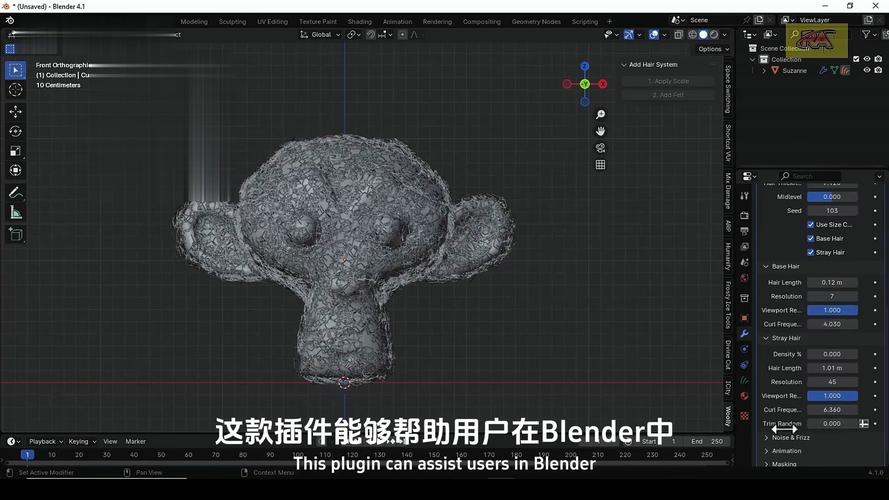Click the Midlevel value slider
The height and width of the screenshot is (500, 889).
[x=832, y=197]
